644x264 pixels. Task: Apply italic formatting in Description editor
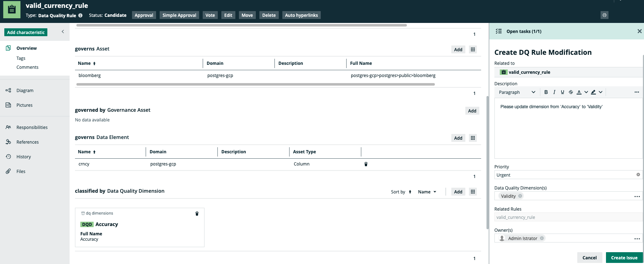click(554, 92)
